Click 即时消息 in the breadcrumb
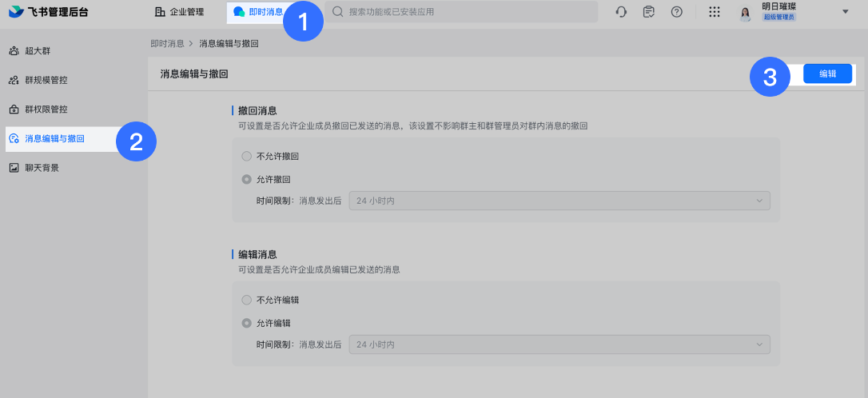Viewport: 868px width, 398px height. [167, 43]
